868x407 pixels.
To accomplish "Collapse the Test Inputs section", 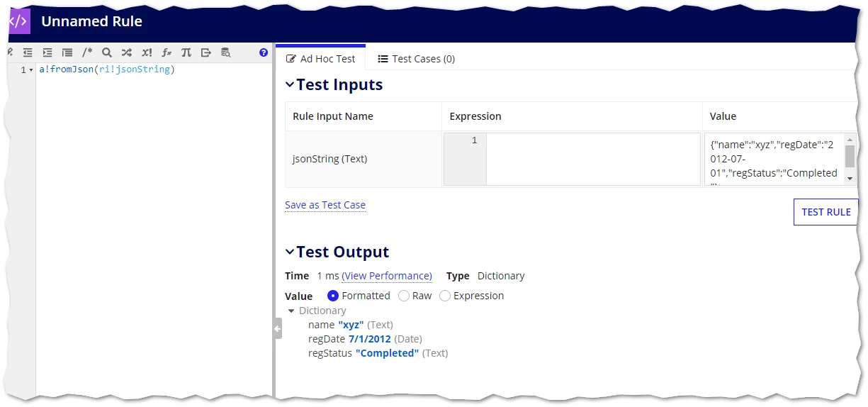I will coord(289,84).
